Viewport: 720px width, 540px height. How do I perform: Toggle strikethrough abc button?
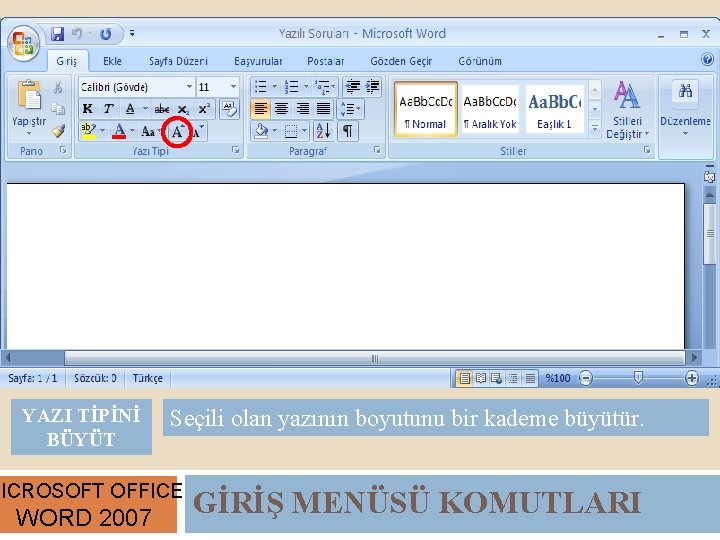coord(162,109)
